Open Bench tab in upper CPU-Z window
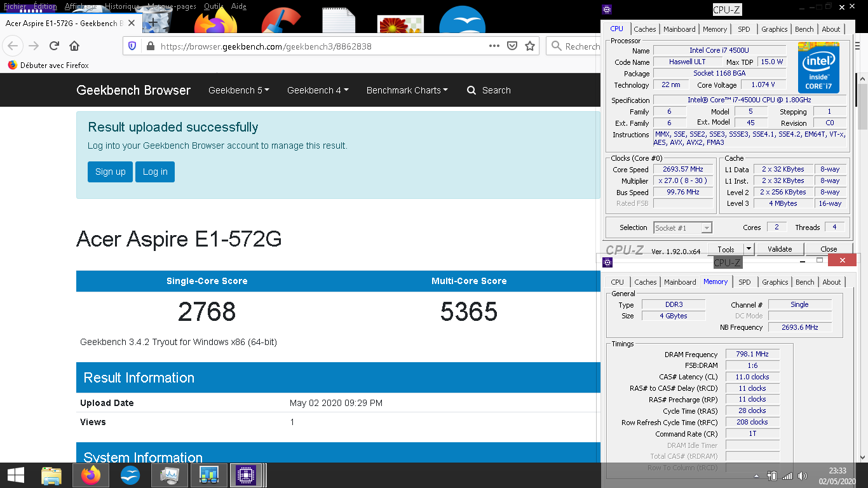Image resolution: width=868 pixels, height=488 pixels. point(804,29)
